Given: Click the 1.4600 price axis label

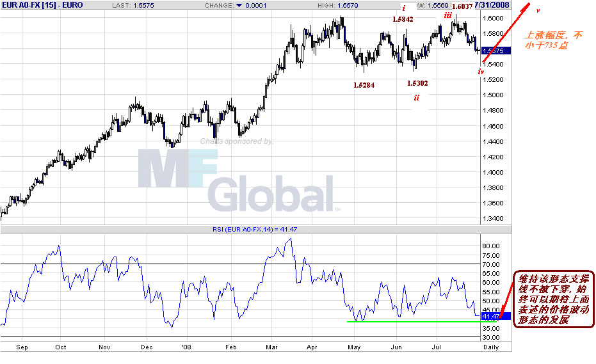Looking at the screenshot, I should click(493, 126).
